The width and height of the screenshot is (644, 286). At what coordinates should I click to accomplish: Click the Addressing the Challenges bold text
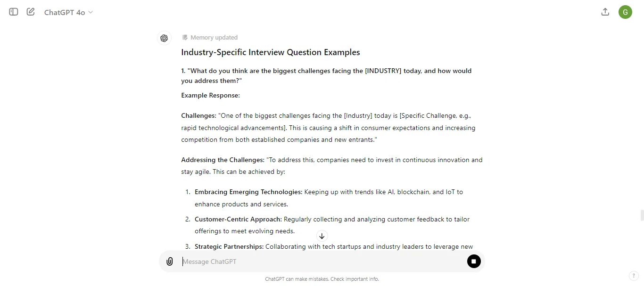222,160
